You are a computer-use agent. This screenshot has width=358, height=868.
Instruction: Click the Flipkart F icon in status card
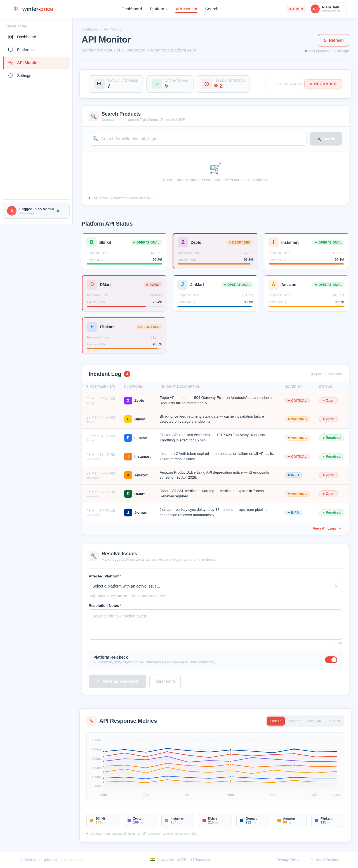92,327
